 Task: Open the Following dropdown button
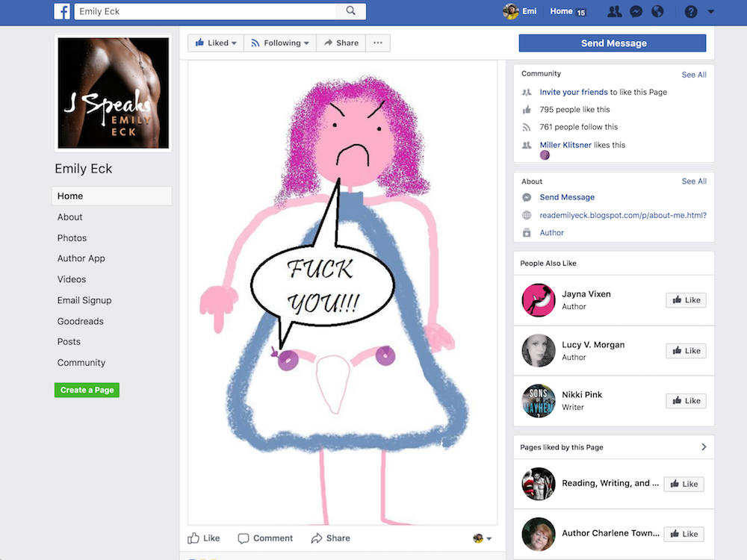(280, 43)
